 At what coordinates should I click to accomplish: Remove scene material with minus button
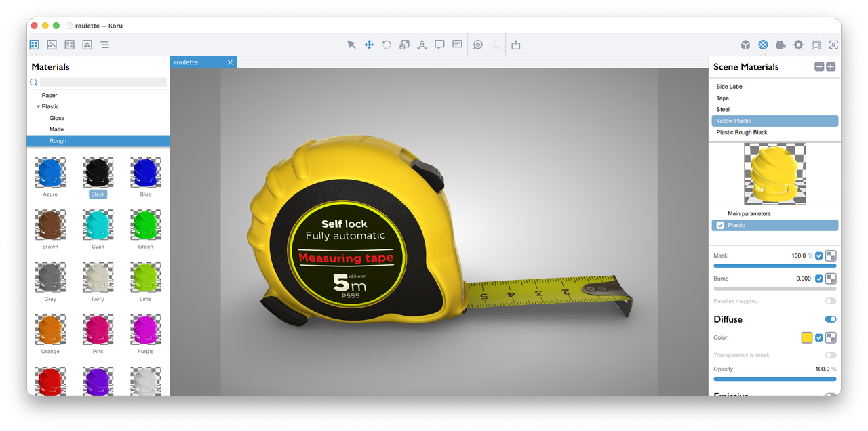[x=819, y=67]
